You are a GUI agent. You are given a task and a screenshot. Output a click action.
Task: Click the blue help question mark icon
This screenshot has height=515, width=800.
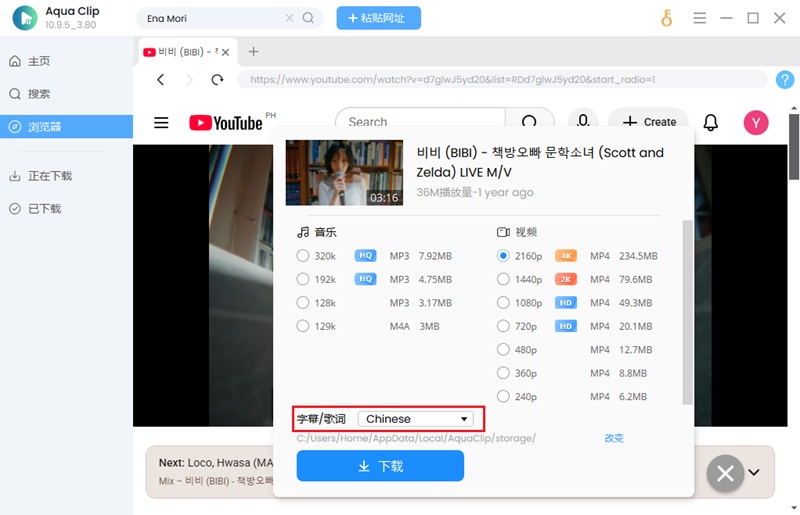785,80
